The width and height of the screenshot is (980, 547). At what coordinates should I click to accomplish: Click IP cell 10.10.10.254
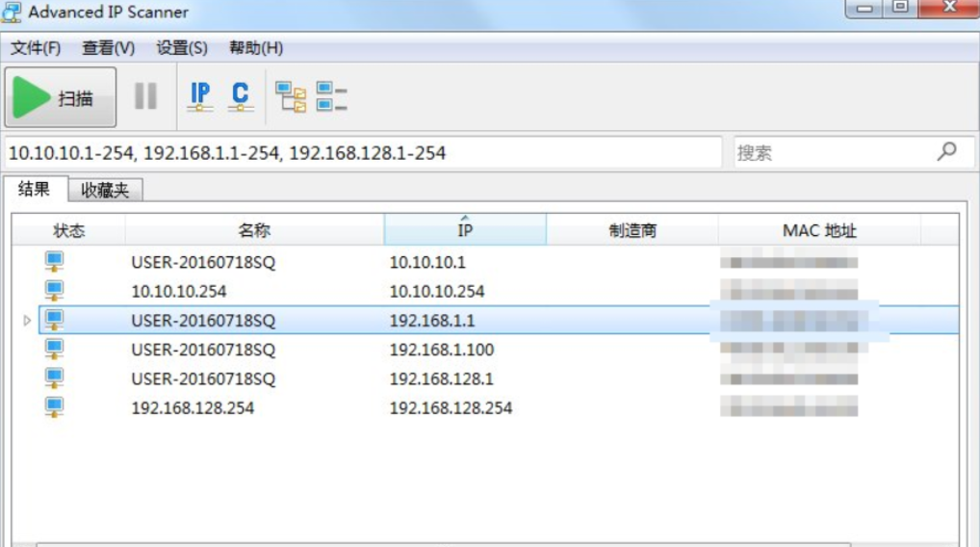click(x=437, y=292)
